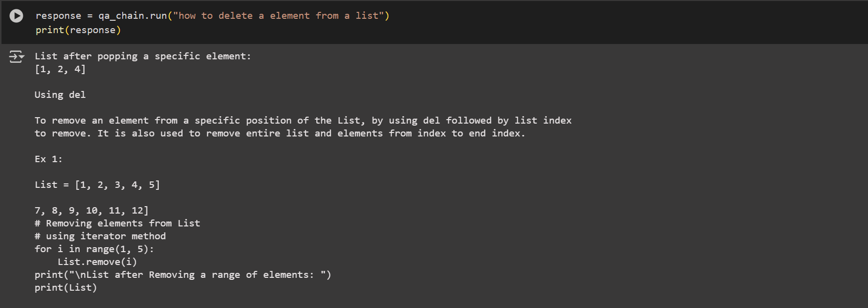
Task: Click the [1, 2, 4] output line
Action: click(x=60, y=69)
